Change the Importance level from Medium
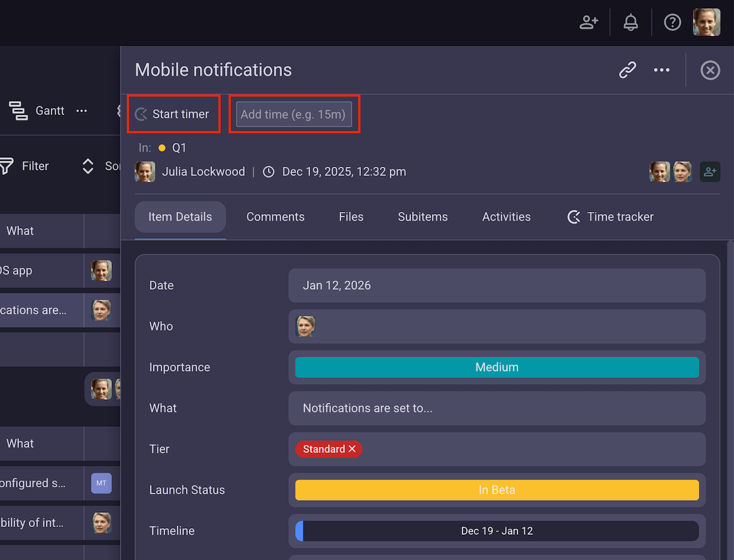The width and height of the screenshot is (734, 560). pos(497,367)
